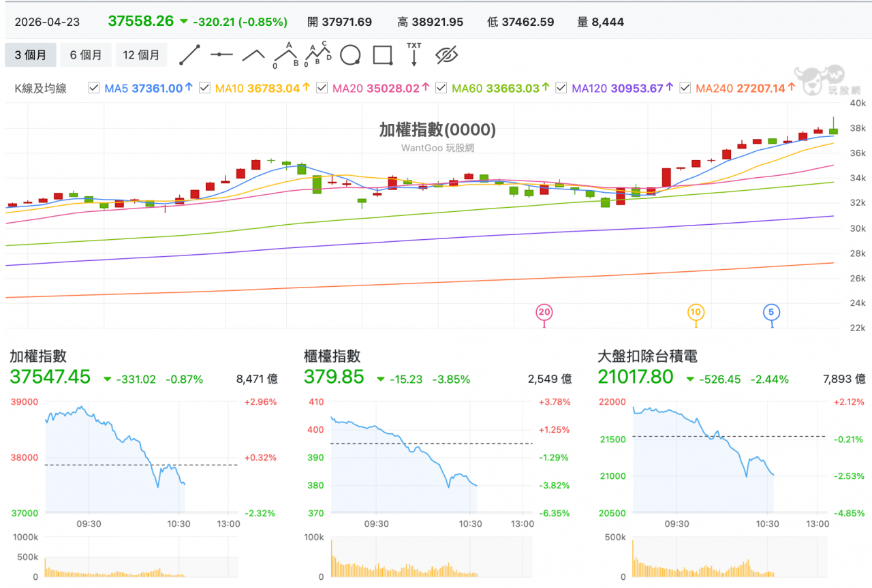This screenshot has width=872, height=588.
Task: Hide all chart drawings with eye-slash icon
Action: coord(446,55)
